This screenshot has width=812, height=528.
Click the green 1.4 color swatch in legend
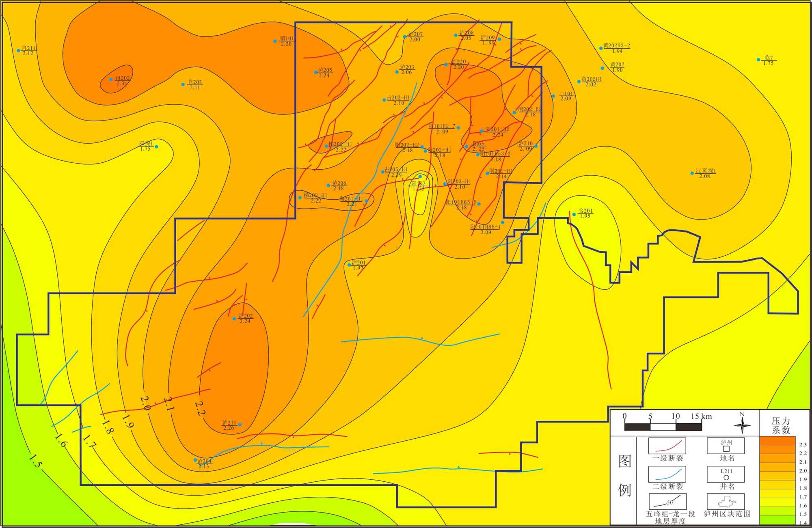(777, 520)
